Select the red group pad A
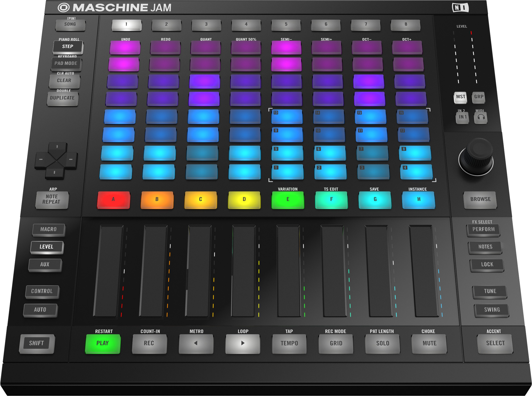 113,200
